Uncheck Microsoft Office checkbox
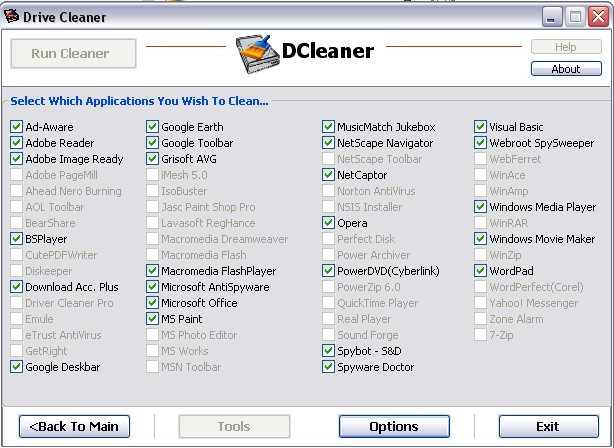 (152, 303)
